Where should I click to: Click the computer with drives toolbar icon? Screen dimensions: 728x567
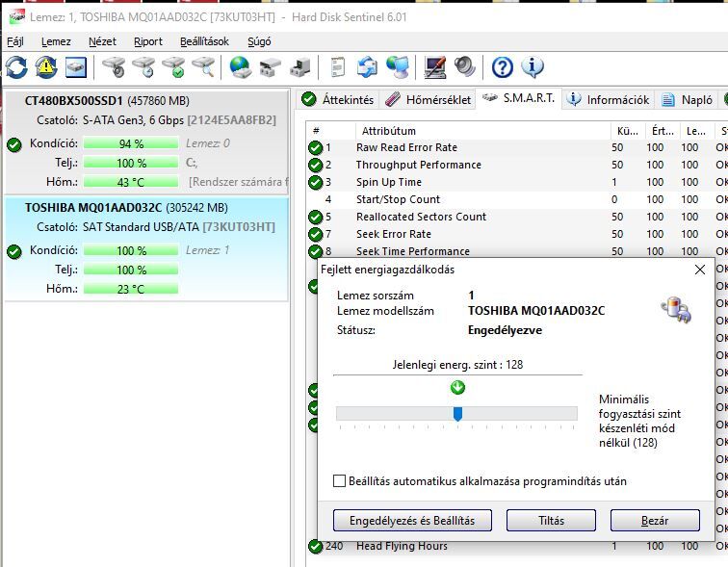299,67
